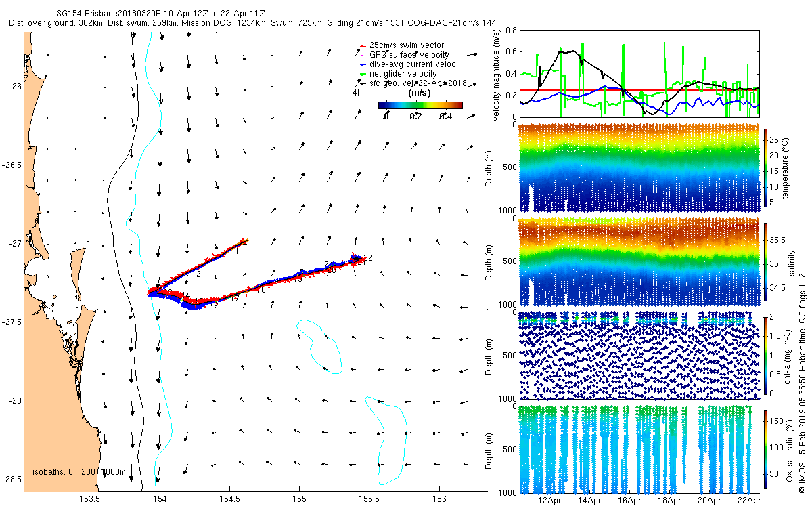Click the '4h' scale label near legend
The width and height of the screenshot is (812, 508).
click(x=357, y=93)
